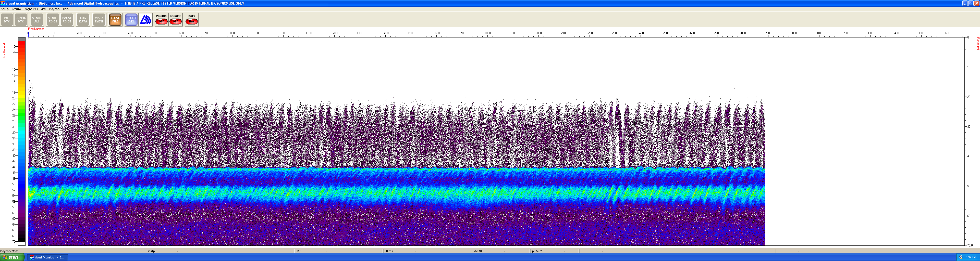Toggle the PINGING OFF indicator

tap(161, 20)
